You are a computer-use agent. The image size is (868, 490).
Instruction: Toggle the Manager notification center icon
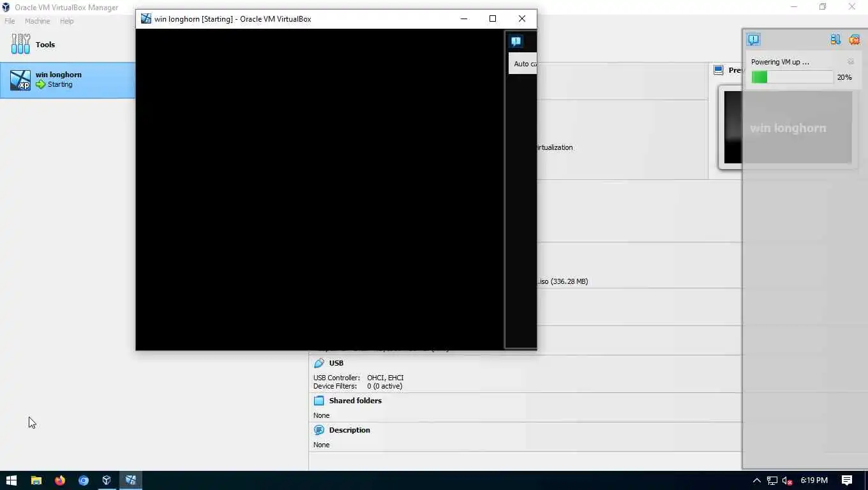(754, 40)
